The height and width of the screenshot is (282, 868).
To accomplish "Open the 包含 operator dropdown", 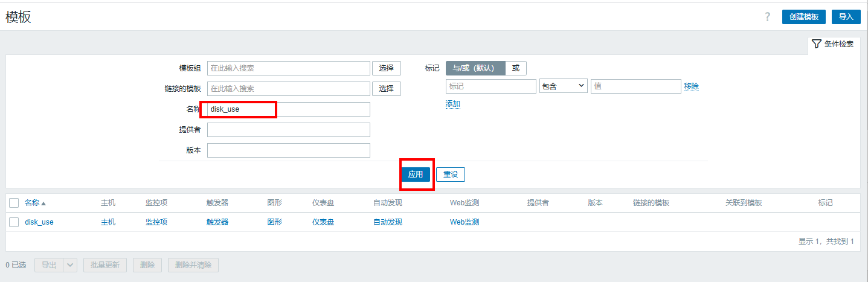I will [563, 86].
